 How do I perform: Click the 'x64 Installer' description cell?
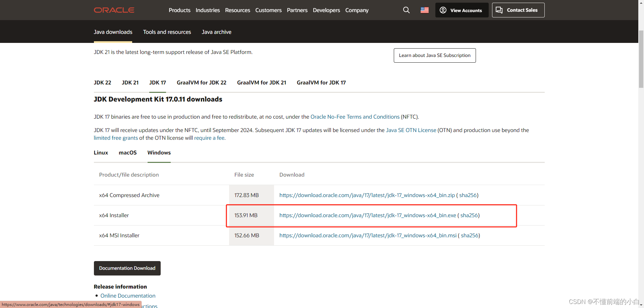(x=114, y=215)
